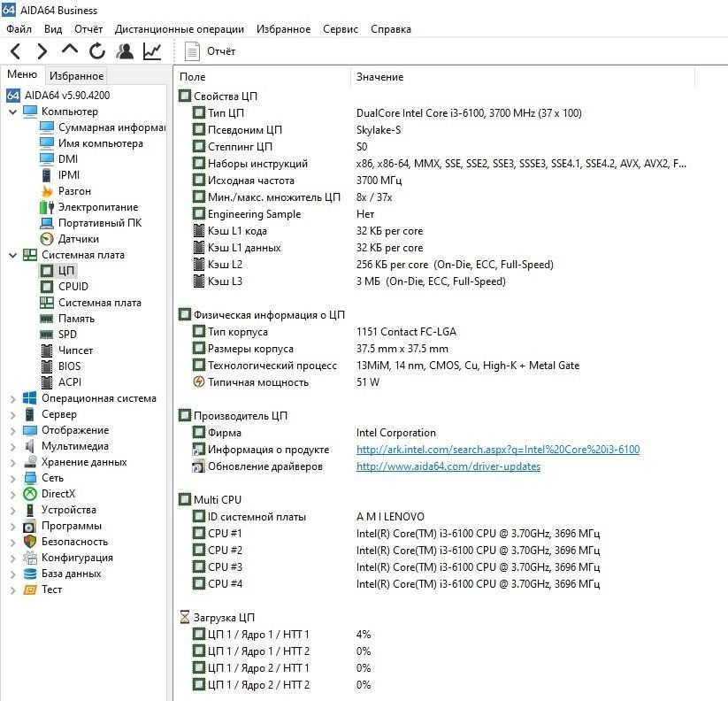This screenshot has width=728, height=701.
Task: Open the Отчёт menu
Action: click(x=88, y=29)
